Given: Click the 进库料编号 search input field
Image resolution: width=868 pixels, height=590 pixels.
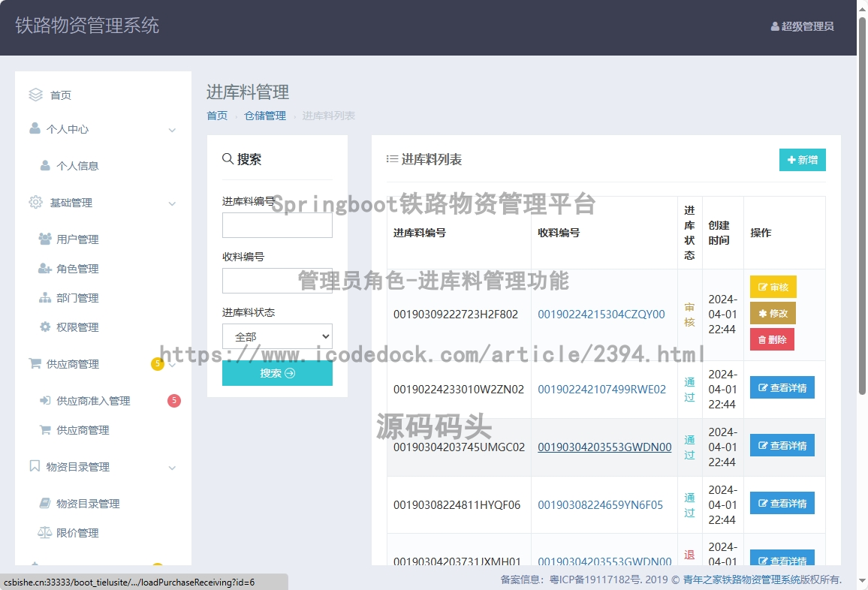Looking at the screenshot, I should pyautogui.click(x=277, y=225).
